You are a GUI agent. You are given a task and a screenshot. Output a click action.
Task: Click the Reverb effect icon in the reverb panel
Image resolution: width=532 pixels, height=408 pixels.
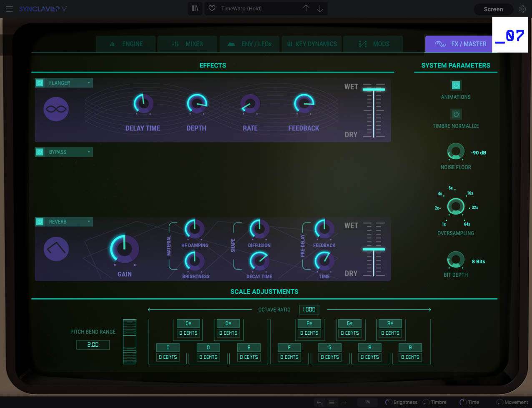click(56, 248)
